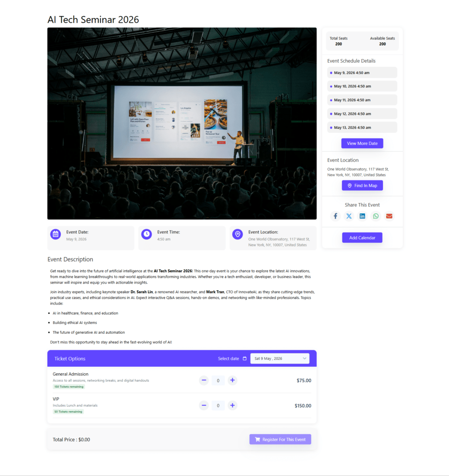Click Register For This Event button
This screenshot has width=449, height=476.
[280, 439]
